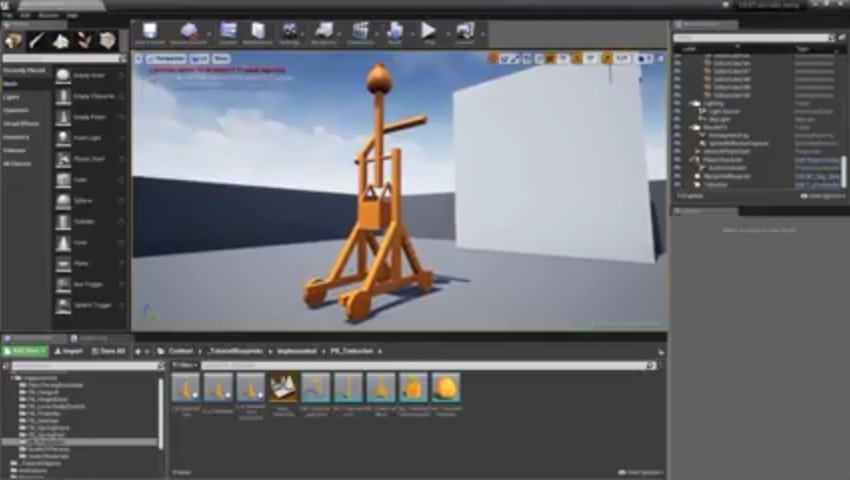The width and height of the screenshot is (850, 480).
Task: Click Import in Content Browser
Action: click(x=69, y=351)
